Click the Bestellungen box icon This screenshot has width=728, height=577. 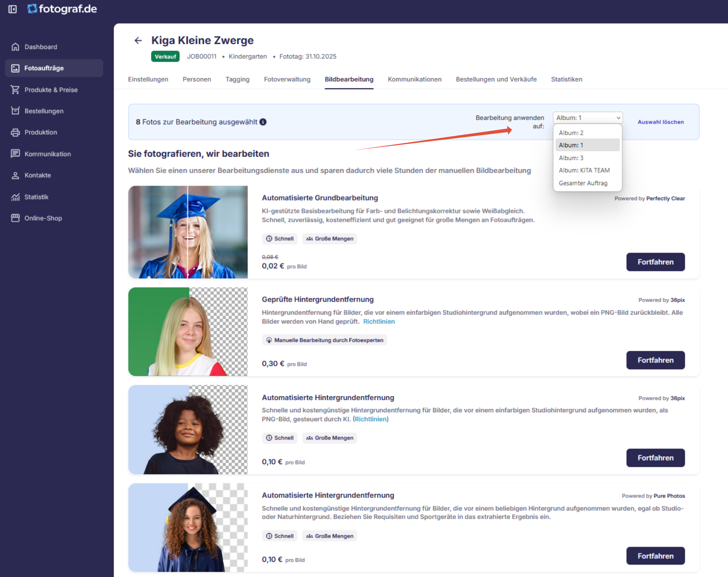coord(15,111)
